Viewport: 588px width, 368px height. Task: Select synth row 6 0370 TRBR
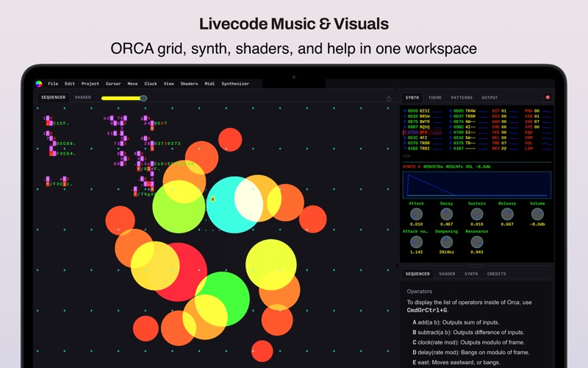point(423,143)
